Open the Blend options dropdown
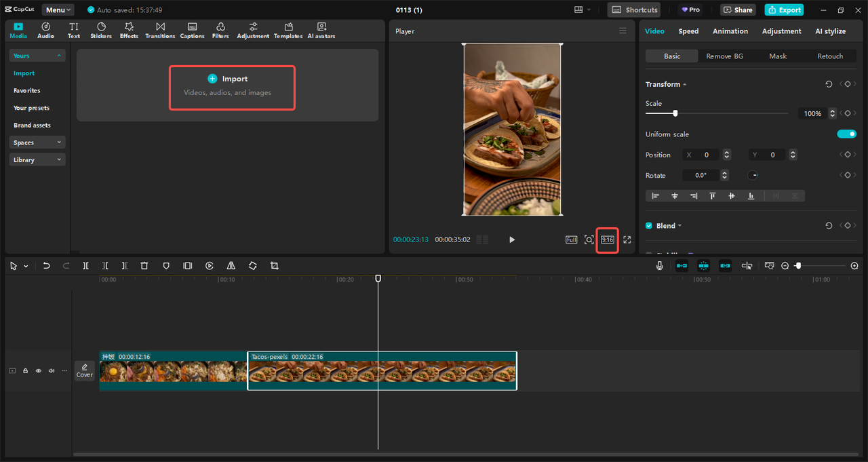Image resolution: width=868 pixels, height=462 pixels. tap(680, 226)
